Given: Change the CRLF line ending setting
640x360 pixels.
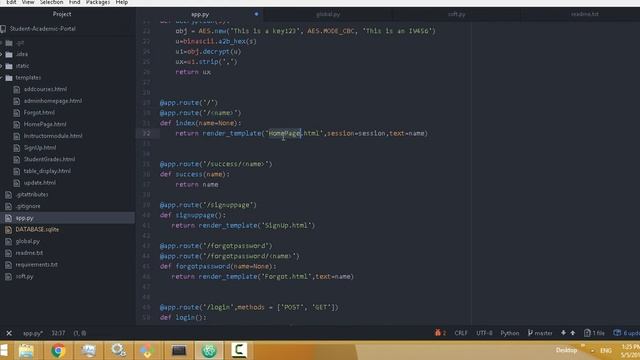Looking at the screenshot, I should click(461, 333).
